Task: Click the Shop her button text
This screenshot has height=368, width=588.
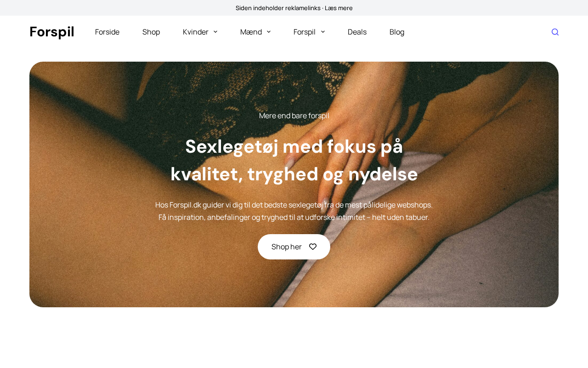Action: [x=287, y=247]
